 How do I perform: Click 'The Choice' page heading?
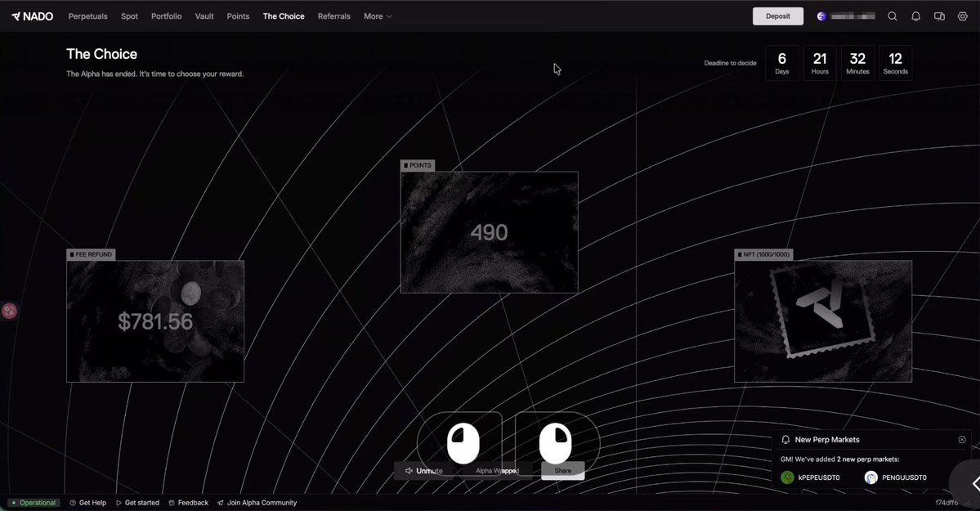tap(102, 55)
